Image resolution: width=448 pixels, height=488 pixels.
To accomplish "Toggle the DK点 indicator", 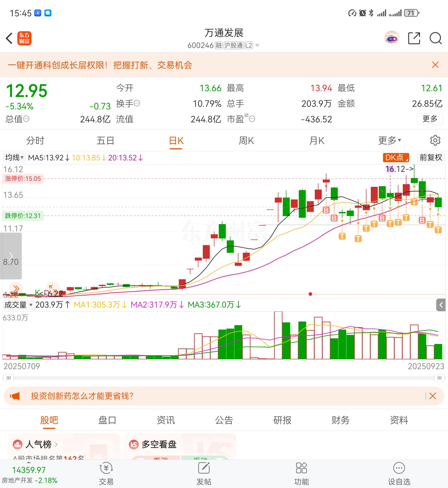I will click(396, 158).
